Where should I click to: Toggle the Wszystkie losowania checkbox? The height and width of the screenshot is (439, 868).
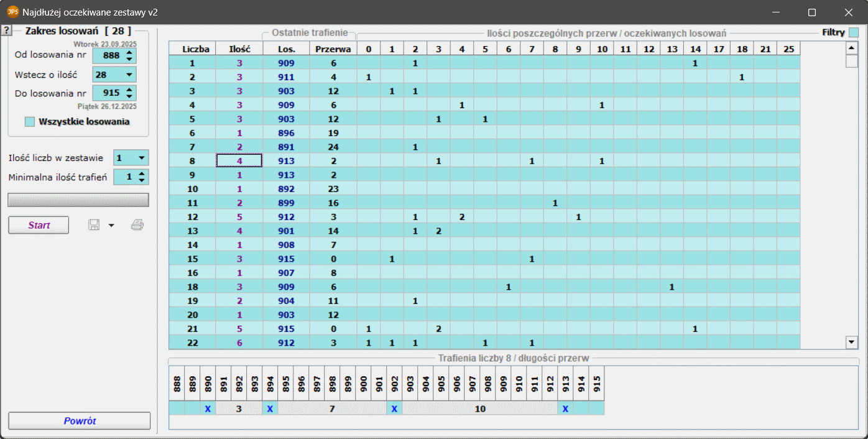[x=29, y=122]
